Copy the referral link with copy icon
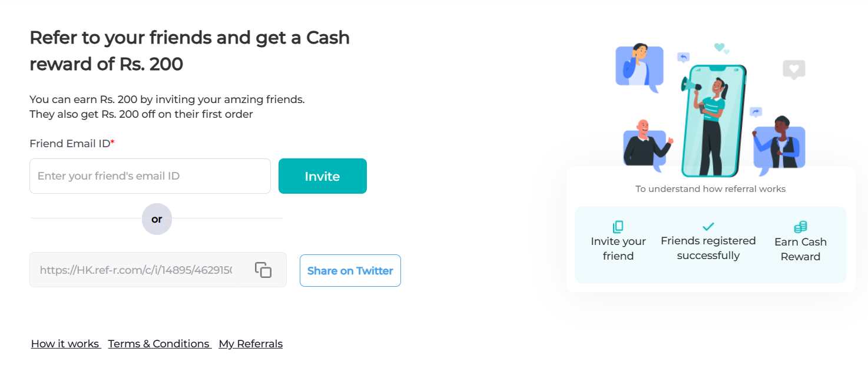 263,270
